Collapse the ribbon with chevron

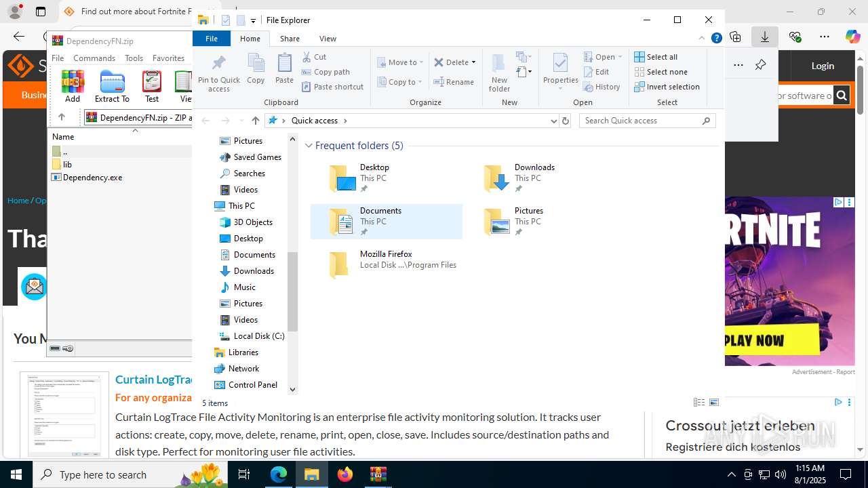click(702, 39)
